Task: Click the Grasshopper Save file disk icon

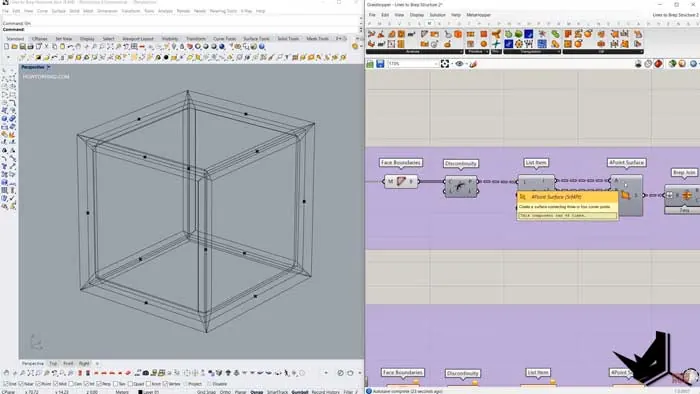Action: (380, 64)
